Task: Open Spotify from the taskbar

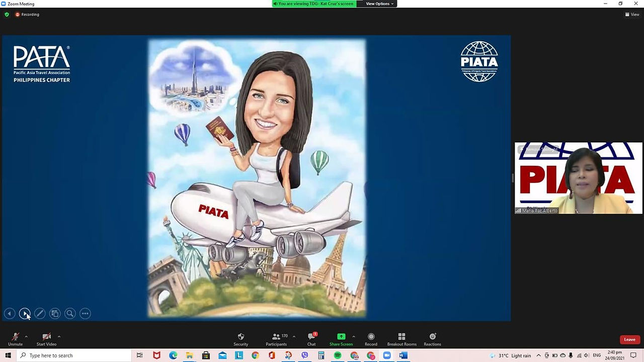Action: [x=338, y=355]
